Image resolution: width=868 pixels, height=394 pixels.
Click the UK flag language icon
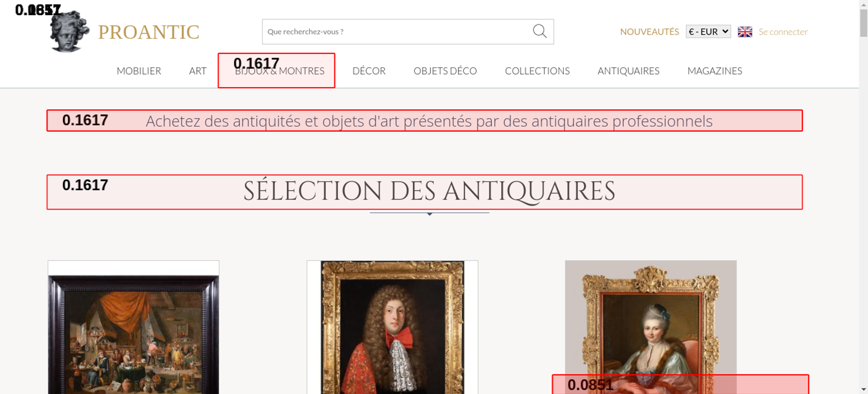click(x=745, y=32)
